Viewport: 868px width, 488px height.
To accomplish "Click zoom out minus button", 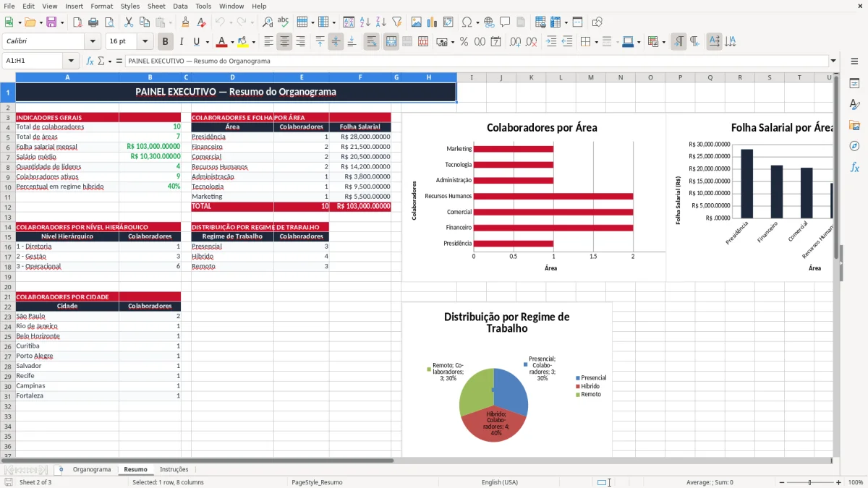I will [782, 482].
